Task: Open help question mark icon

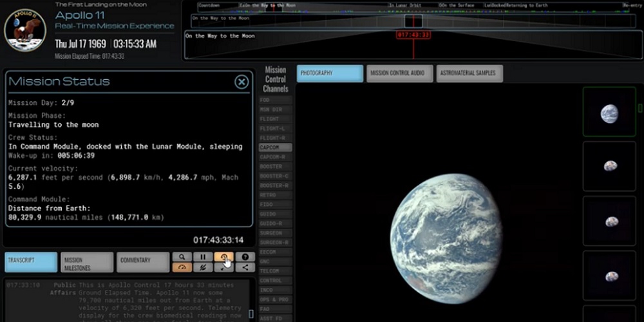Action: 245,257
